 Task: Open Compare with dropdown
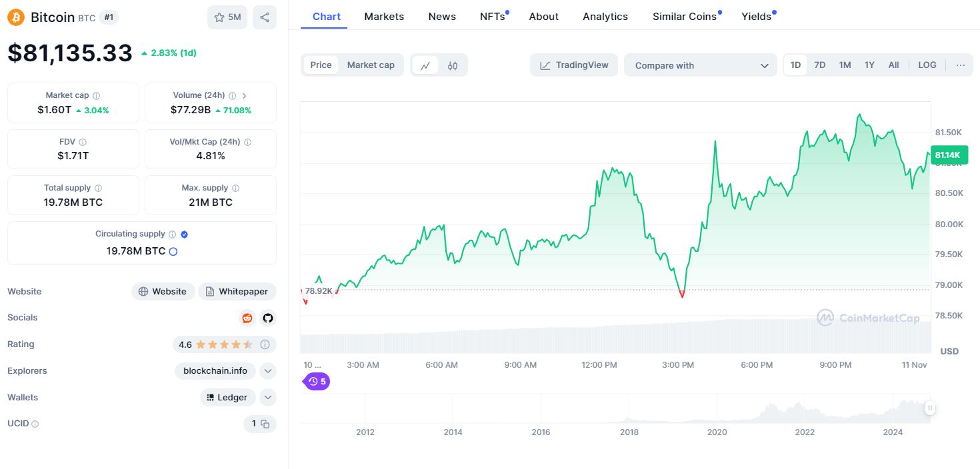(701, 65)
